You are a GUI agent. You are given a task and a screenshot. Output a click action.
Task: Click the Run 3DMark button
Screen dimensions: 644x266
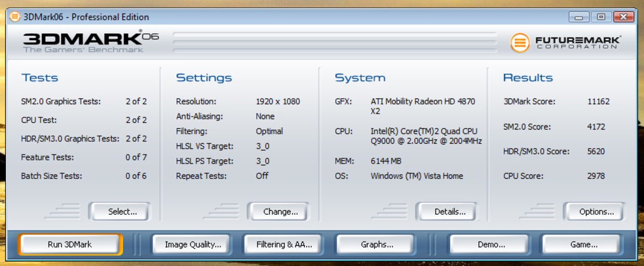coord(70,245)
